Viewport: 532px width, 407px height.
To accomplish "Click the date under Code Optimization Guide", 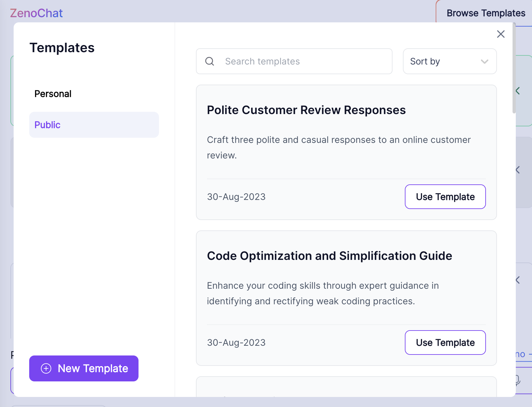I will click(236, 343).
